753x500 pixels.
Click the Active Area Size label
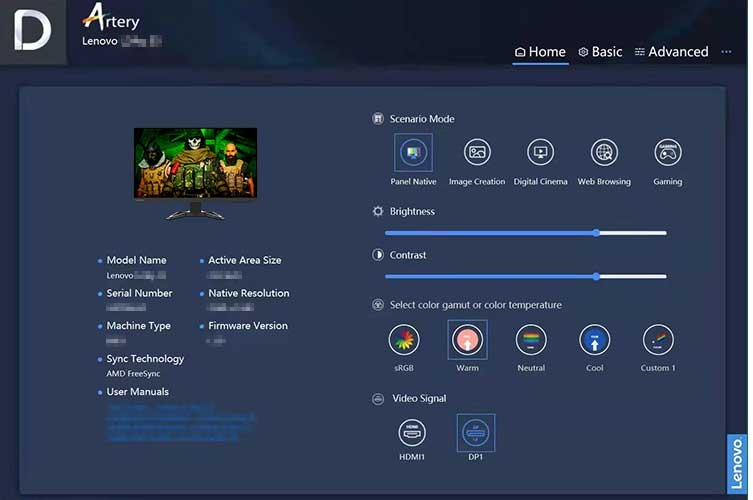(244, 260)
